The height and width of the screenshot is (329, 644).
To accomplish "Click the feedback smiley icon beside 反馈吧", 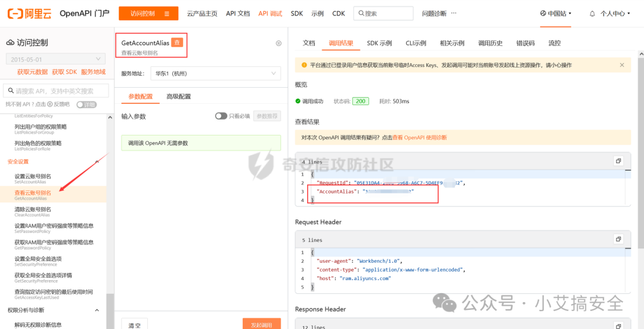I will [x=49, y=104].
